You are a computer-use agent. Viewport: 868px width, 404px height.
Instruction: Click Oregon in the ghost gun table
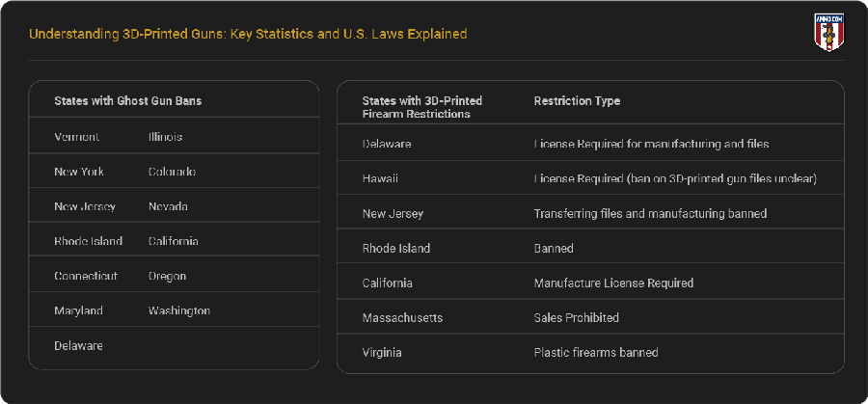[167, 276]
